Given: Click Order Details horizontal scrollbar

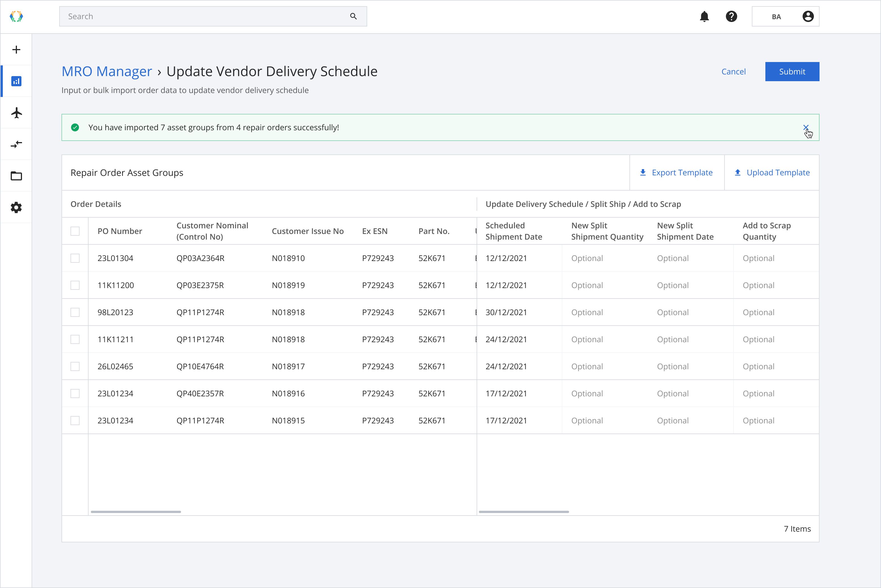Looking at the screenshot, I should pos(136,512).
